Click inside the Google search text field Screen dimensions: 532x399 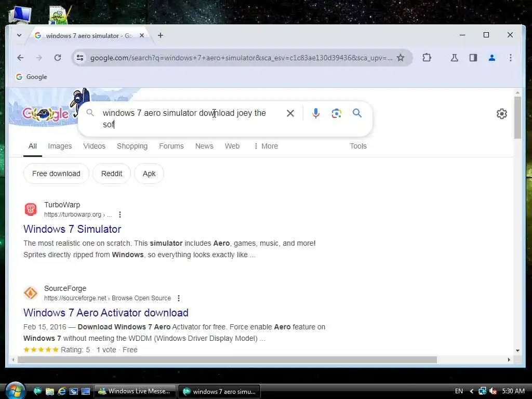tap(190, 119)
